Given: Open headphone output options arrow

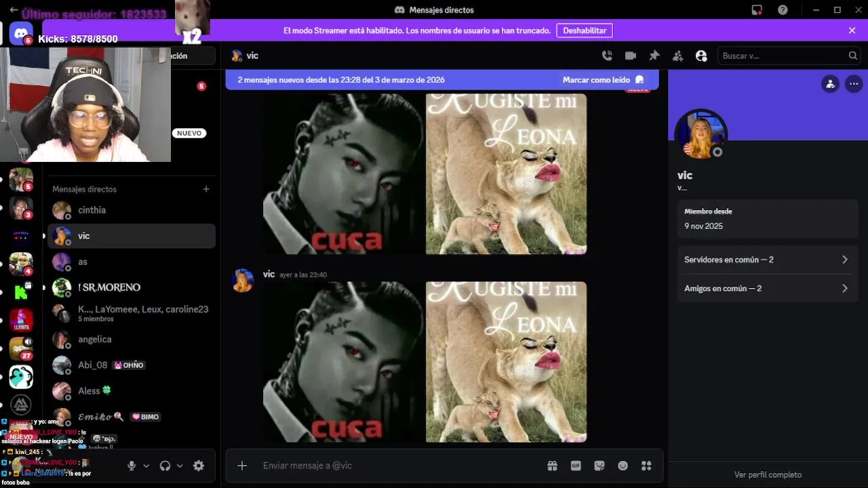Looking at the screenshot, I should (180, 466).
